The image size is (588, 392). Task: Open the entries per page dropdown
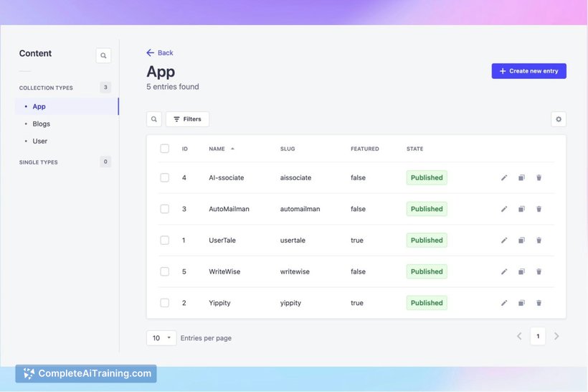point(161,338)
